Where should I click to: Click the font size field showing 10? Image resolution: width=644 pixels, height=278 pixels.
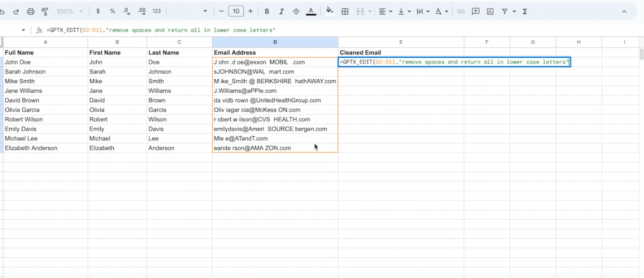pos(236,12)
